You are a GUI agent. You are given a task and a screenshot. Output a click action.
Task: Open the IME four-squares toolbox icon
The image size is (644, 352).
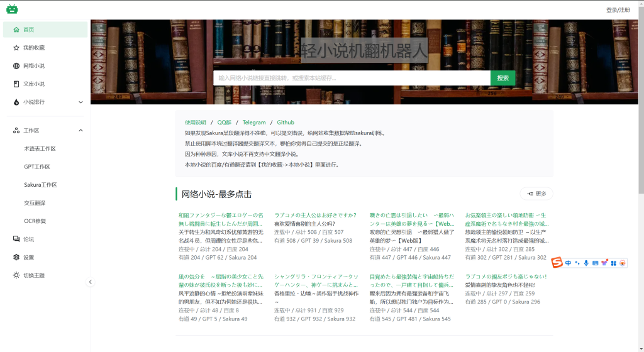pos(614,263)
